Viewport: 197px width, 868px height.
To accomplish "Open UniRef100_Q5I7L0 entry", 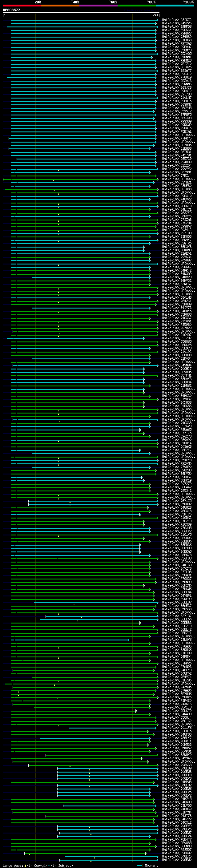I will pyautogui.click(x=177, y=64).
